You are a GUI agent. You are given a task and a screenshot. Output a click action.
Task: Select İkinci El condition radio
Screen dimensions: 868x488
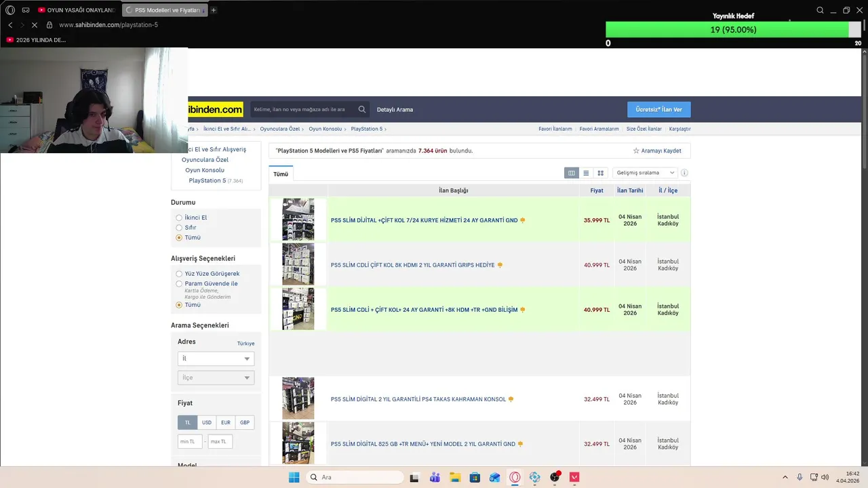(x=179, y=218)
